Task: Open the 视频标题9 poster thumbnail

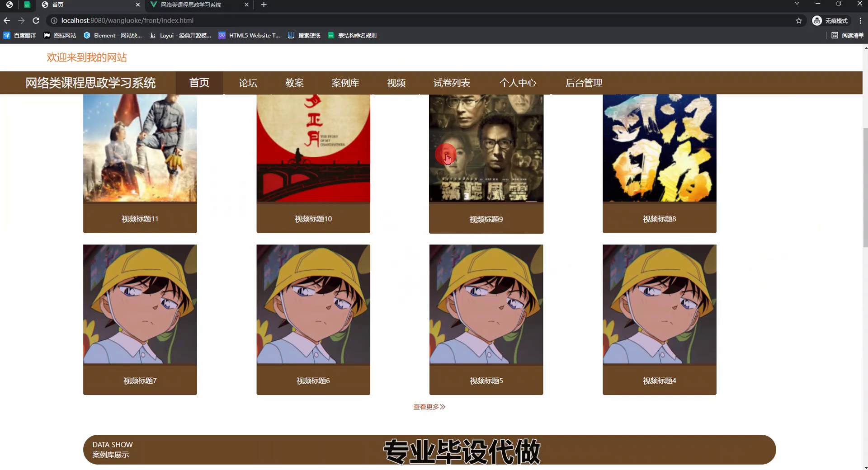Action: 486,148
